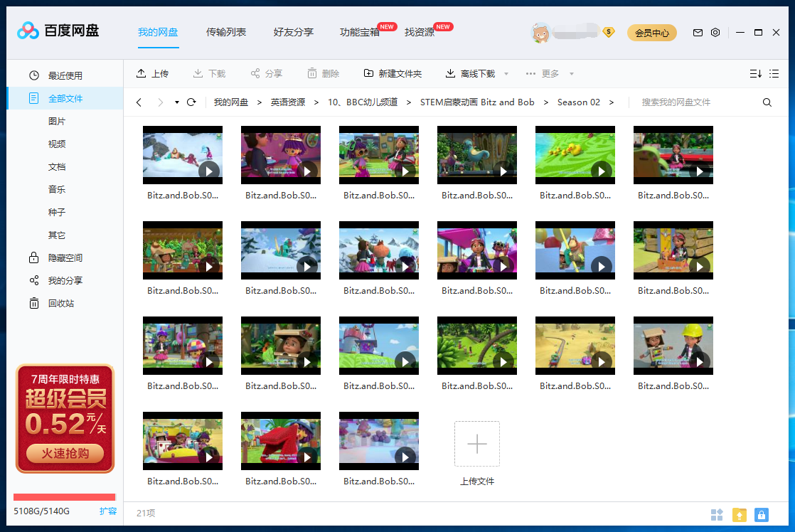The image size is (795, 532).
Task: Switch to the 好友分享 tab
Action: point(293,32)
